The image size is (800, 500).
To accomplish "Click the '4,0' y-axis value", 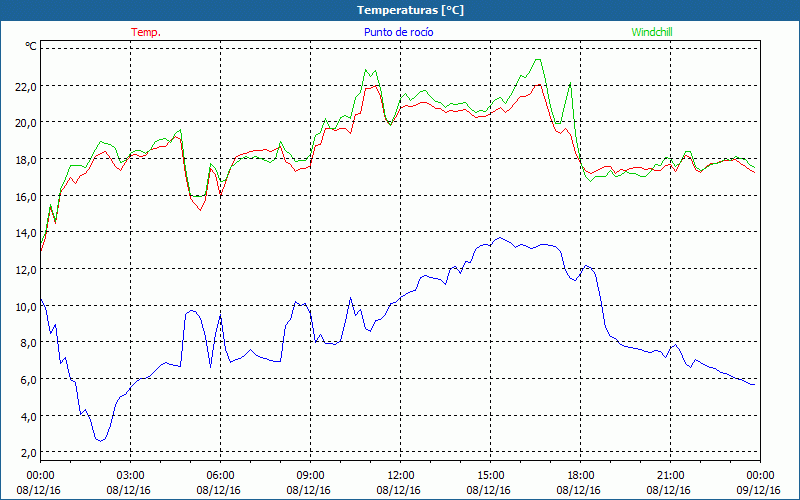I will pos(28,417).
